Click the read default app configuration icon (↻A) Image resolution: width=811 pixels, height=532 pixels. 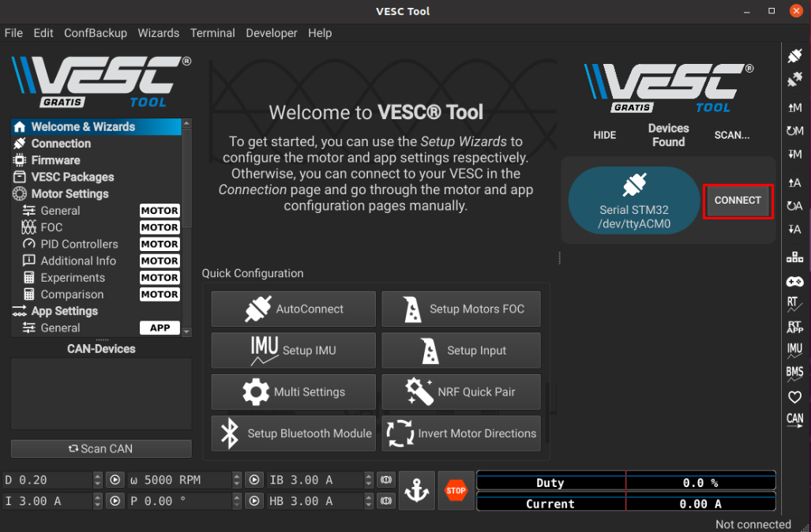pyautogui.click(x=794, y=206)
